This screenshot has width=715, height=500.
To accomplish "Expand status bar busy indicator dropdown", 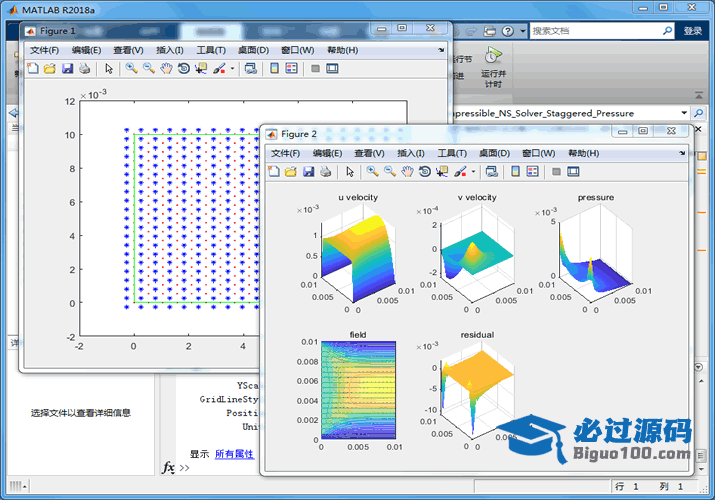I will click(x=24, y=487).
